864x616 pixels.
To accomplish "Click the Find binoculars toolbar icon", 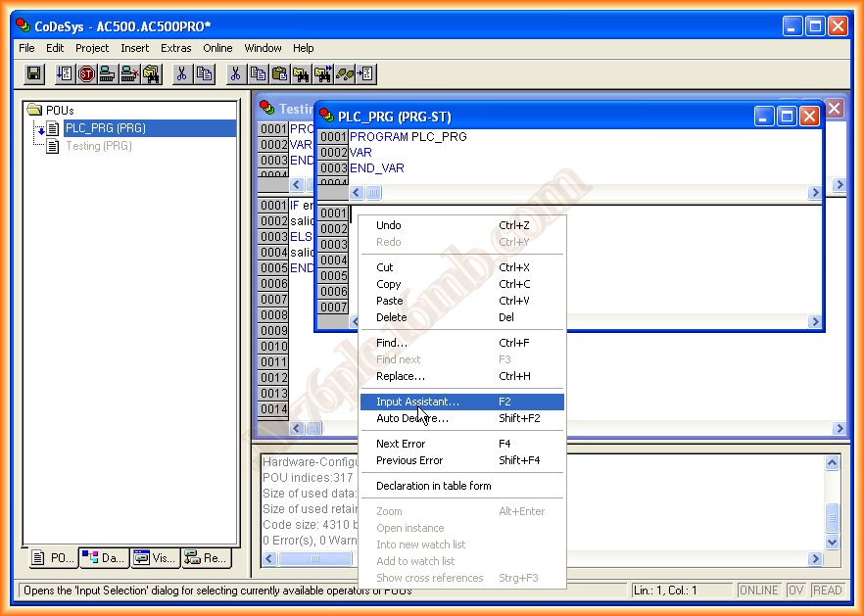I will pyautogui.click(x=301, y=74).
